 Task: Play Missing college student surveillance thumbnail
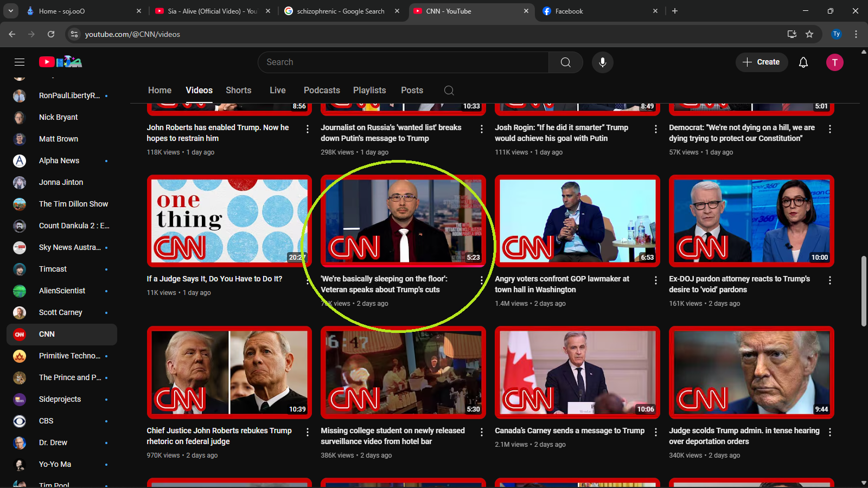[x=403, y=373]
